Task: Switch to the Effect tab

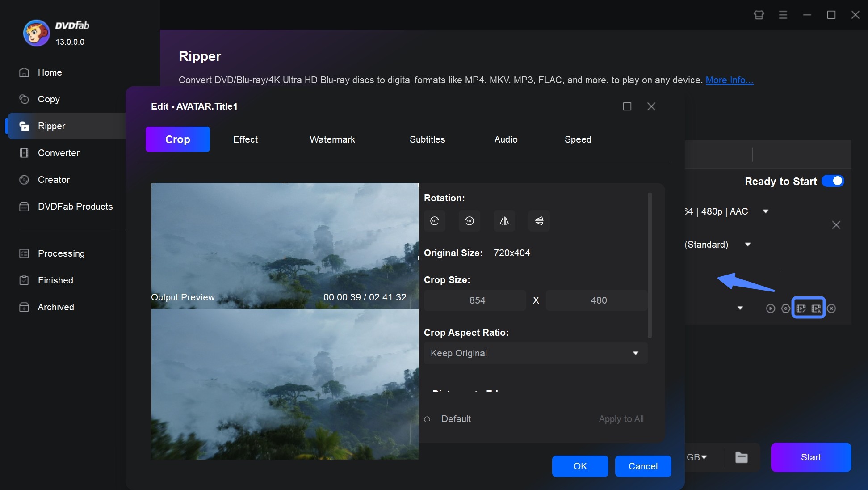Action: tap(245, 139)
